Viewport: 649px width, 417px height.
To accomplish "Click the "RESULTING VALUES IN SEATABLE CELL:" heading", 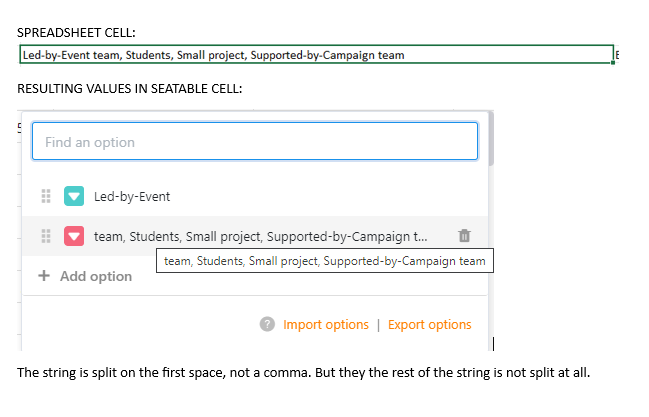I will (x=129, y=89).
